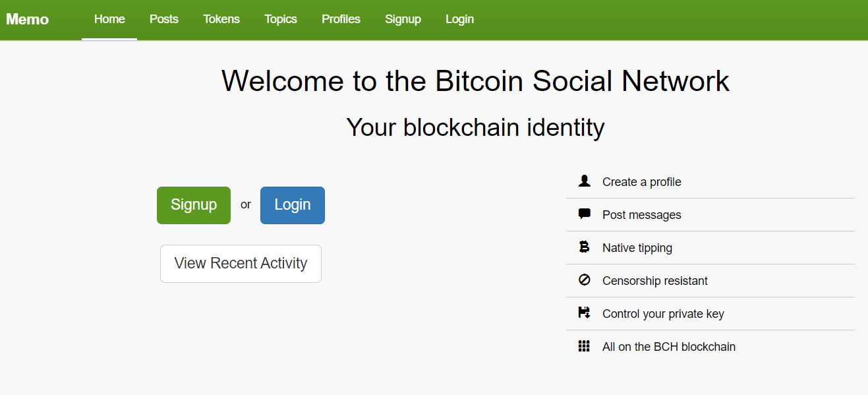Viewport: 868px width, 395px height.
Task: Click Signup in the top navigation
Action: click(403, 19)
